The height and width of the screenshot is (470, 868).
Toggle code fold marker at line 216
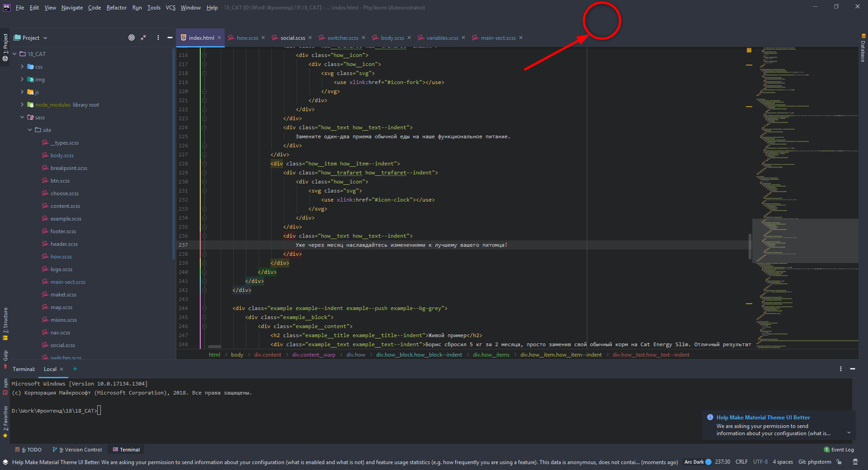[204, 55]
